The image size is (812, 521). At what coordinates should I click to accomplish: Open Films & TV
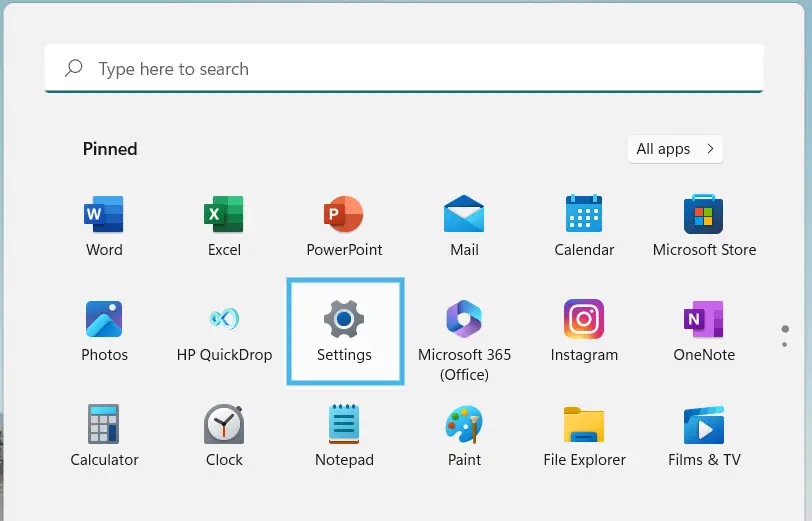coord(704,436)
